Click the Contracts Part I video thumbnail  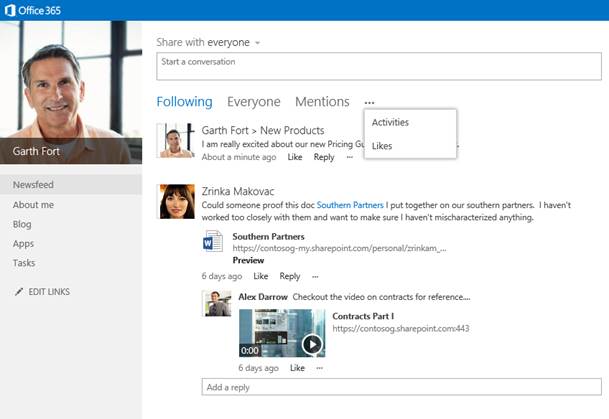pyautogui.click(x=282, y=333)
